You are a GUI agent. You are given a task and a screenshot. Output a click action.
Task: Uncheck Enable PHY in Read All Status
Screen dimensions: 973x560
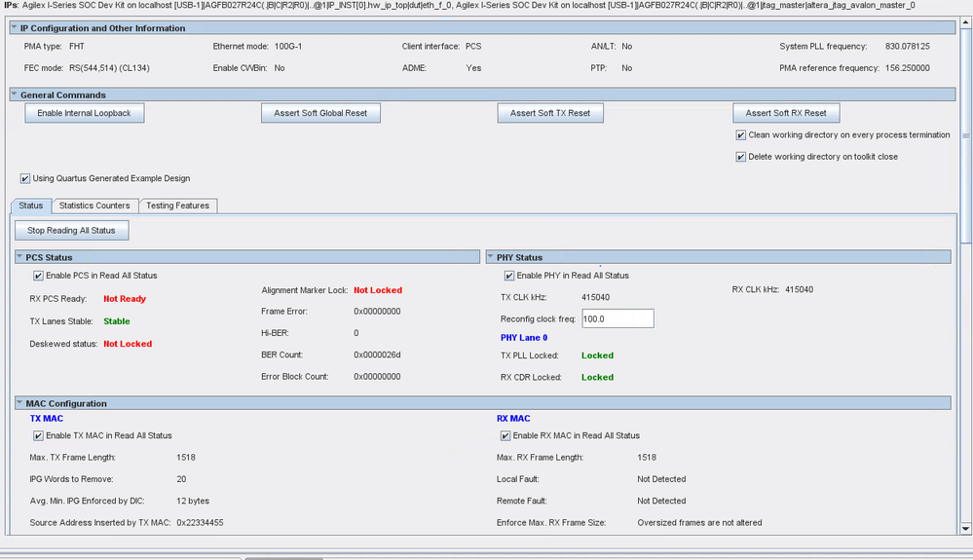pyautogui.click(x=509, y=276)
